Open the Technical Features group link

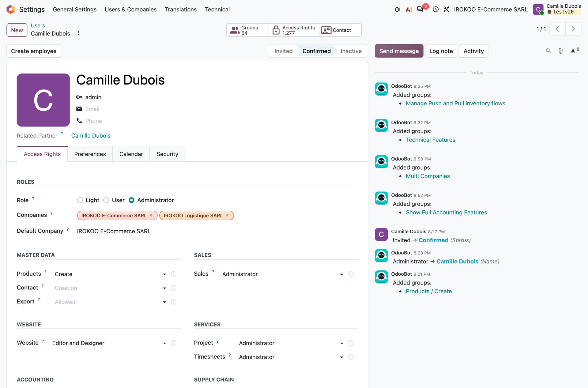tap(430, 140)
